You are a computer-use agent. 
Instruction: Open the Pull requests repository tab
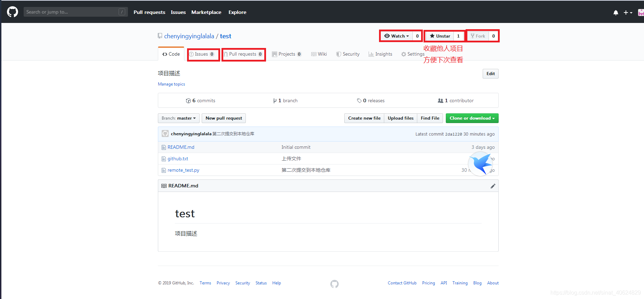coord(243,54)
